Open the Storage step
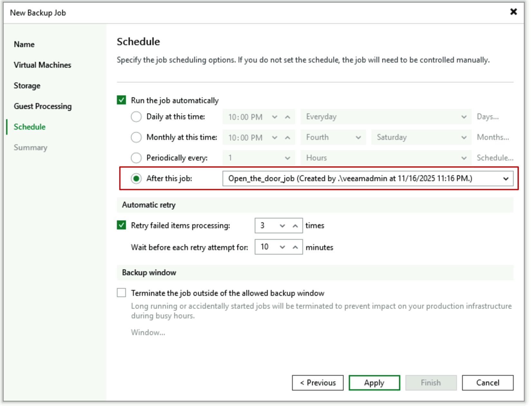The height and width of the screenshot is (406, 532). [27, 86]
